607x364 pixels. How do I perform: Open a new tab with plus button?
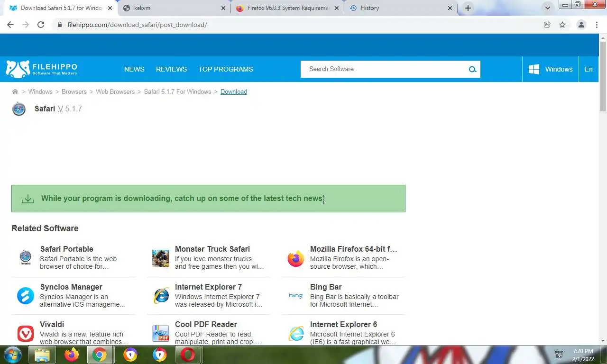(x=468, y=8)
